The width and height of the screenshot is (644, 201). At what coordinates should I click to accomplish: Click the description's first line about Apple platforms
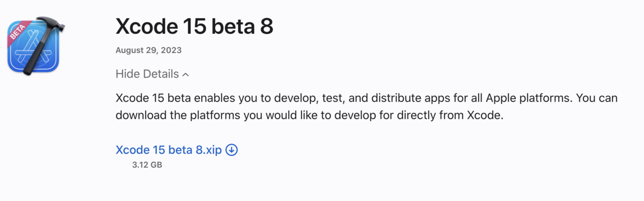[x=367, y=99]
